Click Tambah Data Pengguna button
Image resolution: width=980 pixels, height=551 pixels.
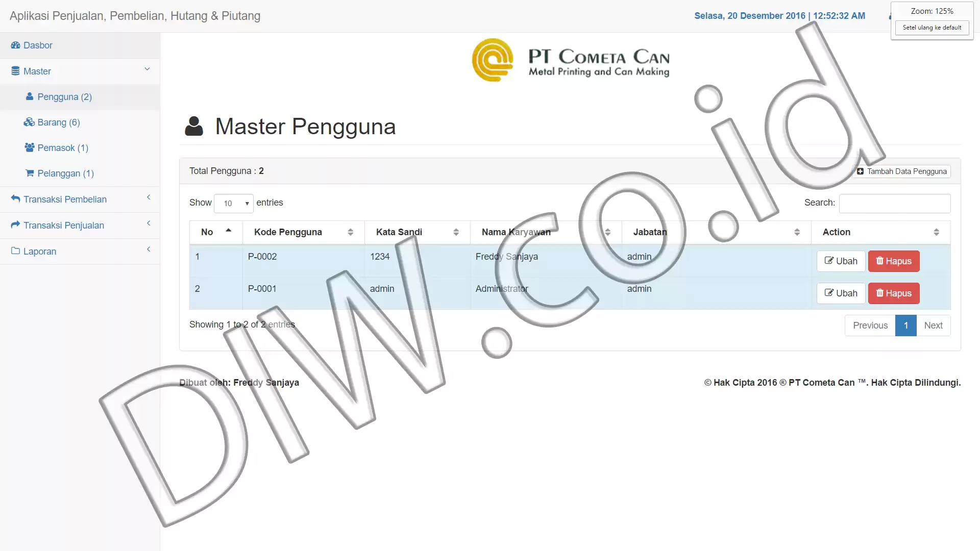[x=901, y=171]
